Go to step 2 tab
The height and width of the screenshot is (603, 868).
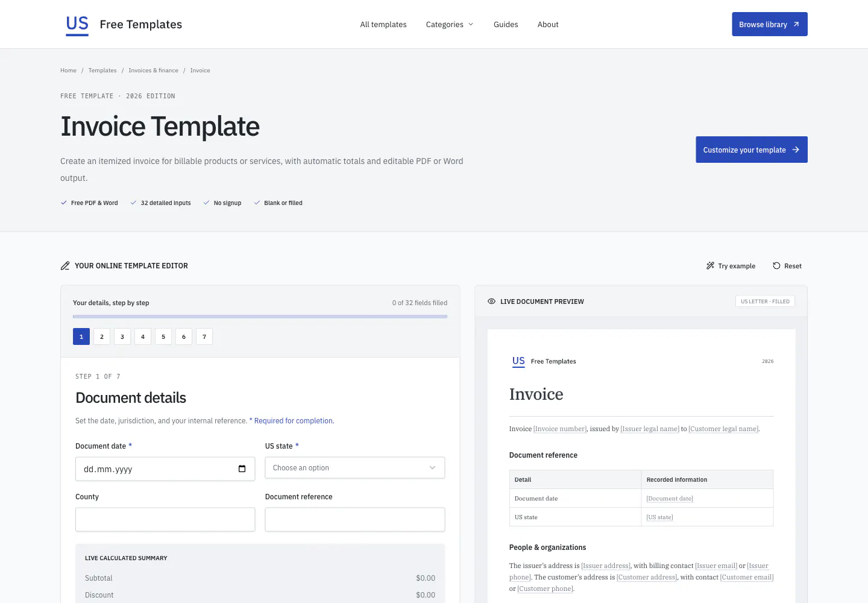point(102,336)
